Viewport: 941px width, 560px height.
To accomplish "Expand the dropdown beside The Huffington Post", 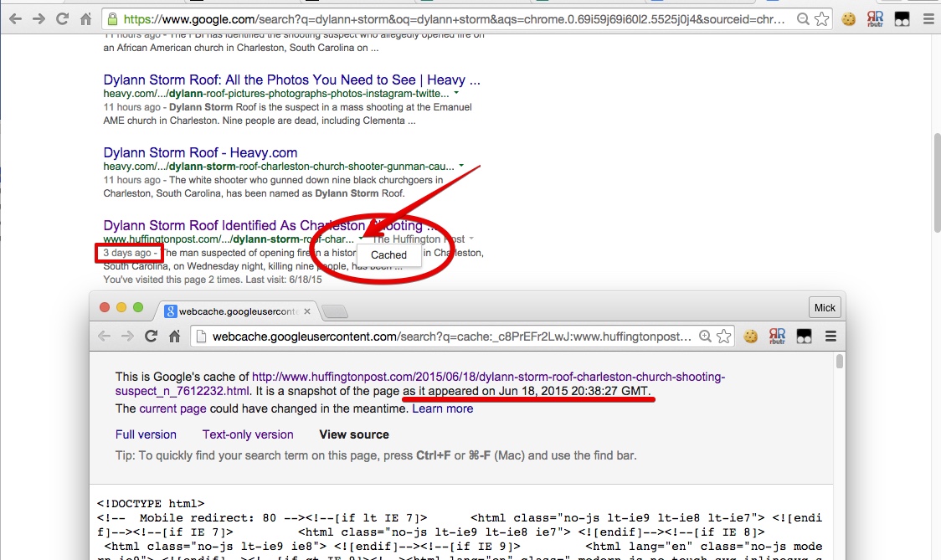I will [471, 239].
